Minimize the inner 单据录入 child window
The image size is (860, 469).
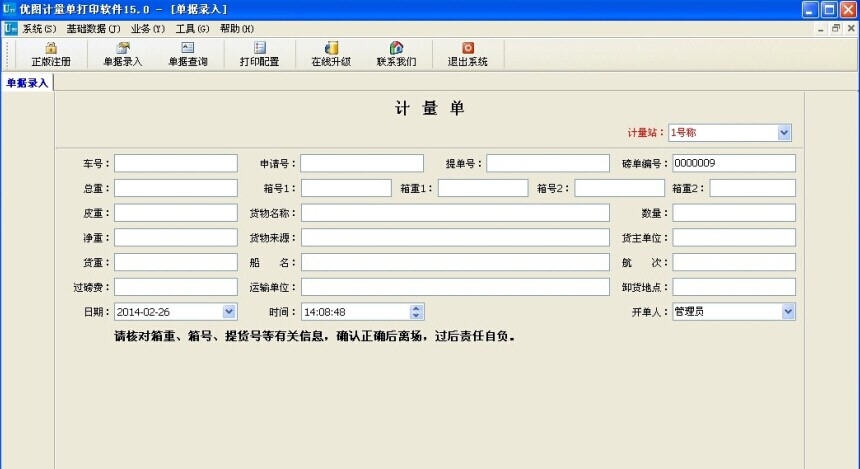pyautogui.click(x=821, y=29)
